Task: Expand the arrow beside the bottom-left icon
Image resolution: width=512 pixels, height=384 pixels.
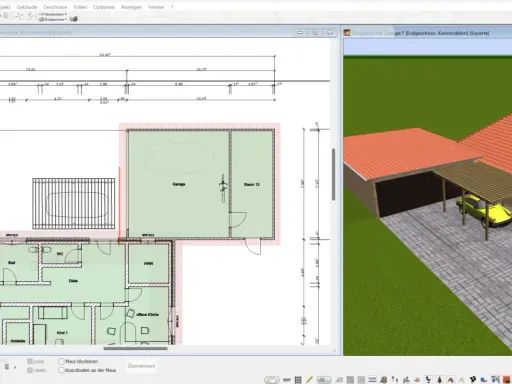Action: coord(15,367)
